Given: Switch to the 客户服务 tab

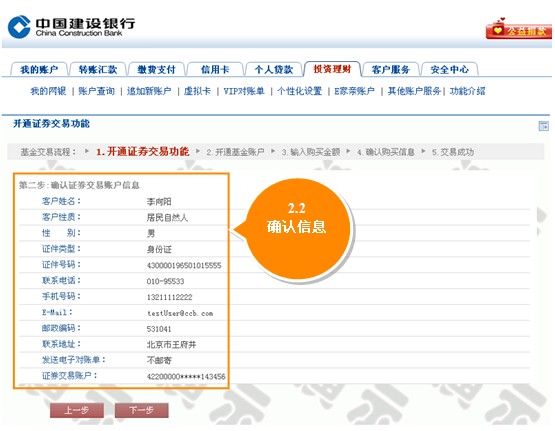Looking at the screenshot, I should [x=391, y=69].
